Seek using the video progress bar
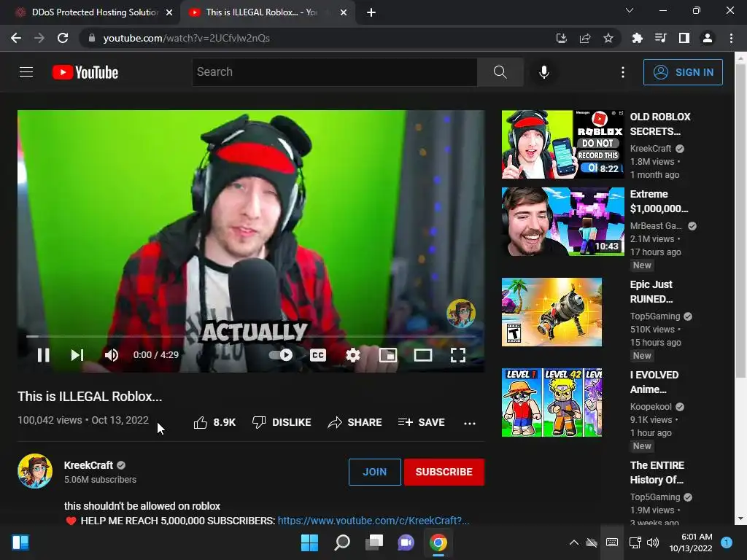The height and width of the screenshot is (560, 747). pos(251,336)
